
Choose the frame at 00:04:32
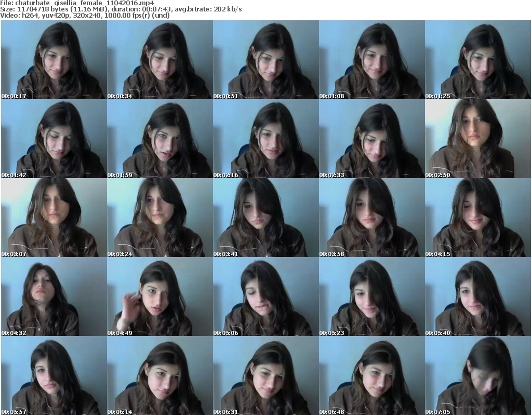54,297
